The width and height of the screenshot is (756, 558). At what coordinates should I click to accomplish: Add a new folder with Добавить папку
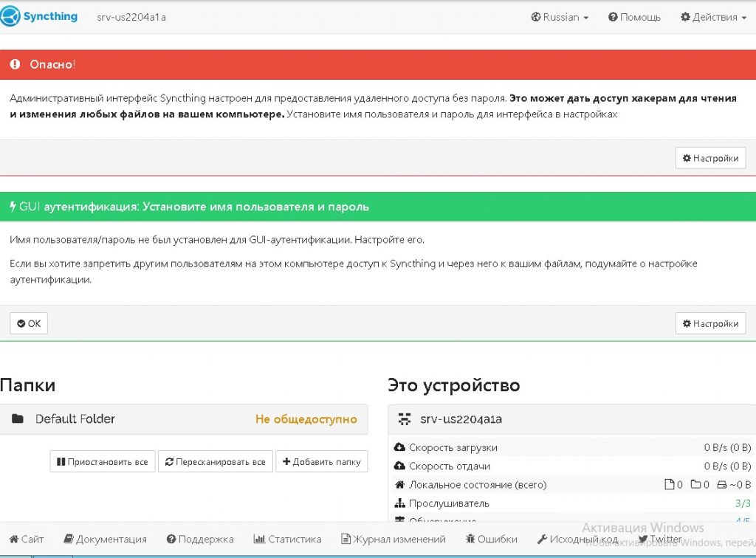(322, 462)
